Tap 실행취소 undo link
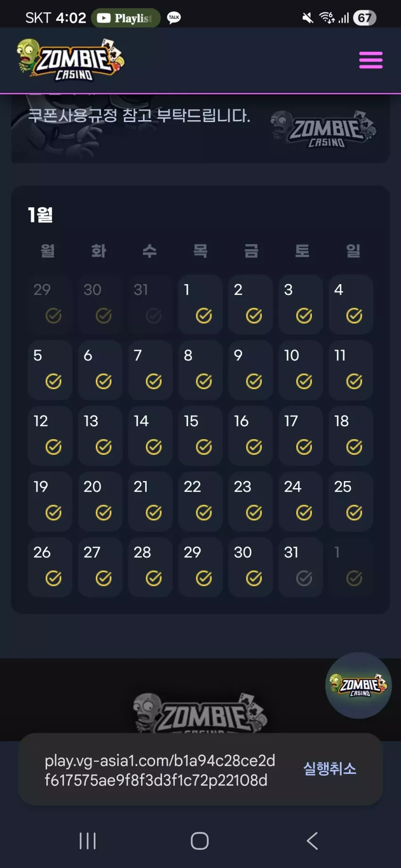 coord(330,769)
